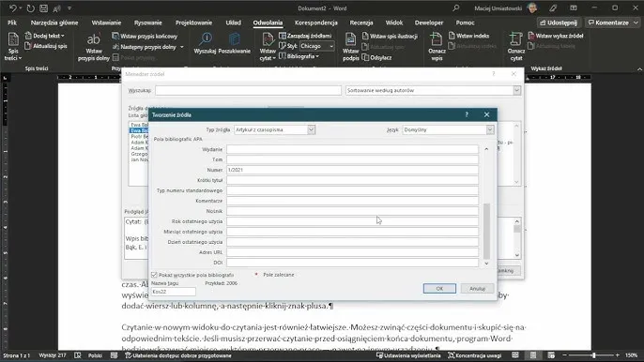Click Oznacz wpis index entry button
The width and height of the screenshot is (644, 362).
click(x=437, y=47)
